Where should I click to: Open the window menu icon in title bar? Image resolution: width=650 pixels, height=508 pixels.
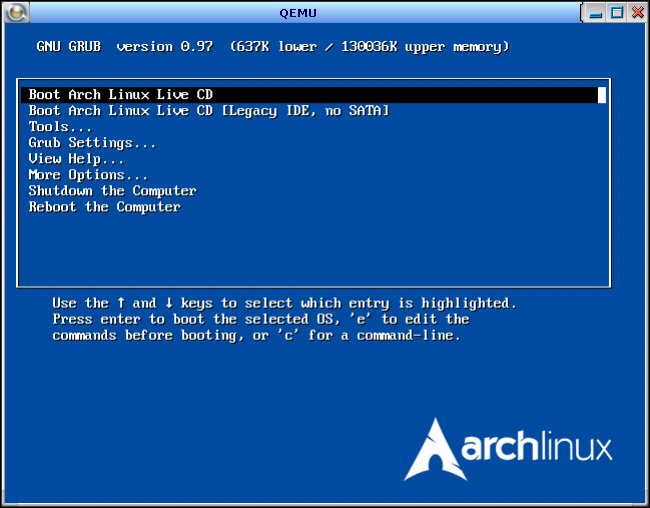[x=13, y=12]
